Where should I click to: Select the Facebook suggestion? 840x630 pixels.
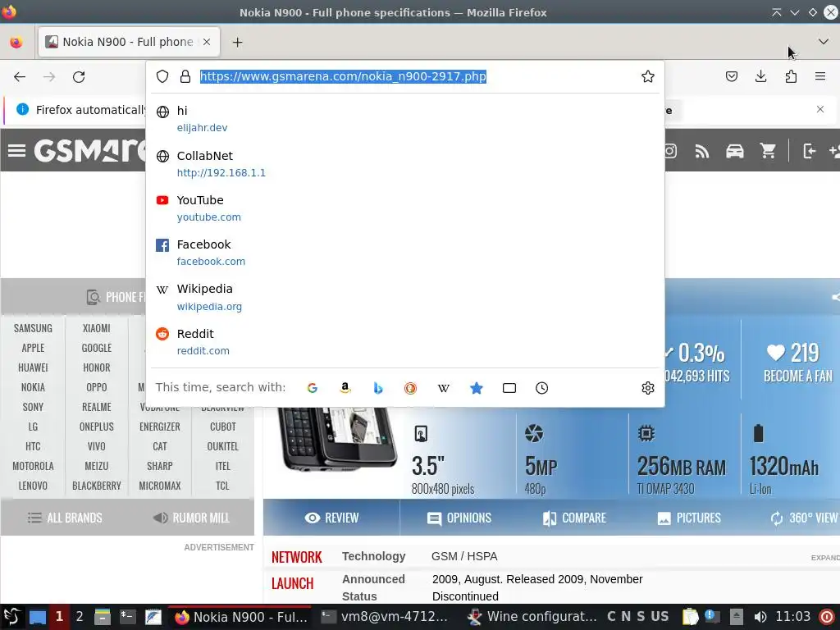coord(405,253)
